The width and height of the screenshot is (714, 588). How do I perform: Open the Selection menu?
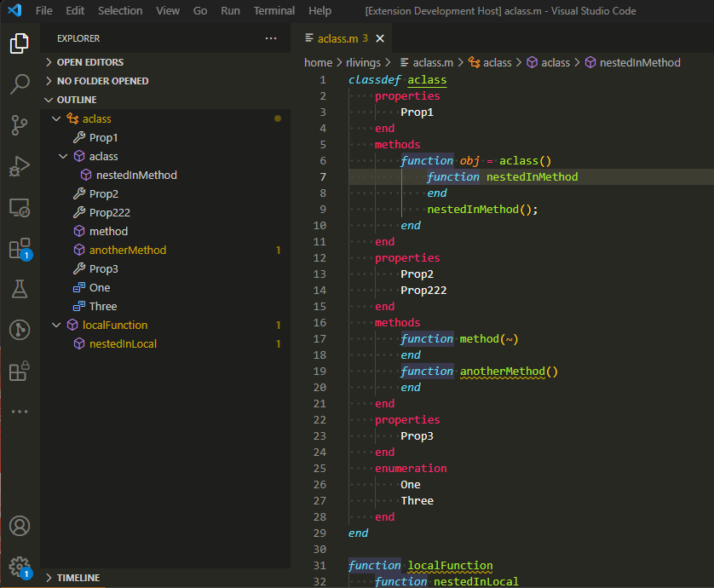[x=120, y=10]
